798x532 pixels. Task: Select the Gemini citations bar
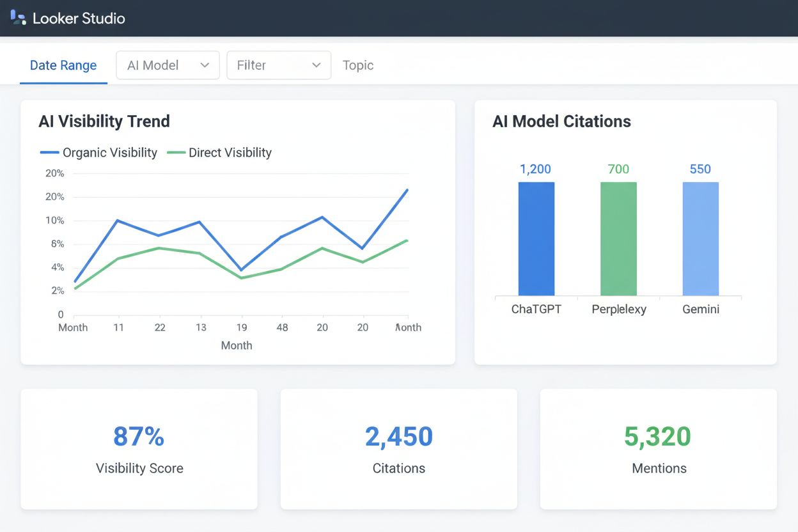click(x=700, y=240)
